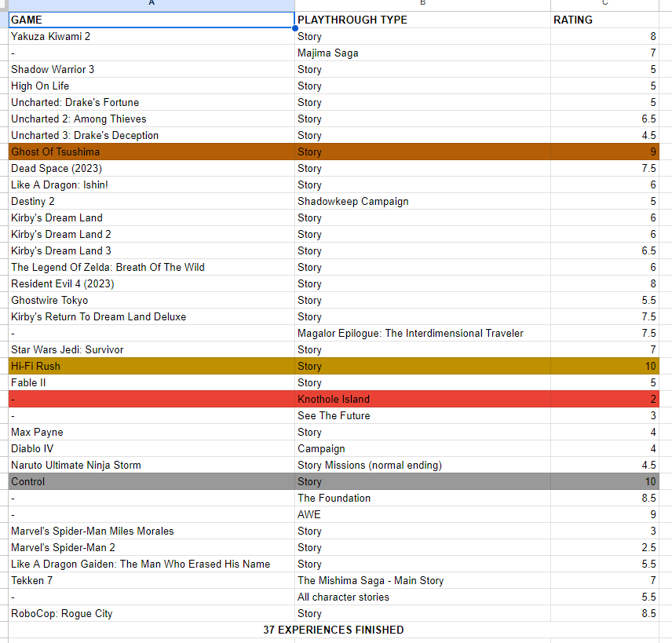Select the See The Future cell
The width and height of the screenshot is (672, 643).
pyautogui.click(x=422, y=416)
